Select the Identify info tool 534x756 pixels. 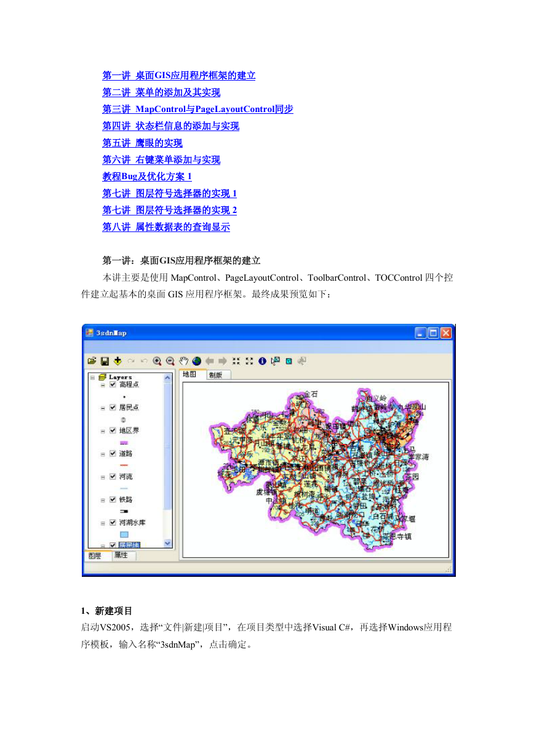point(262,361)
